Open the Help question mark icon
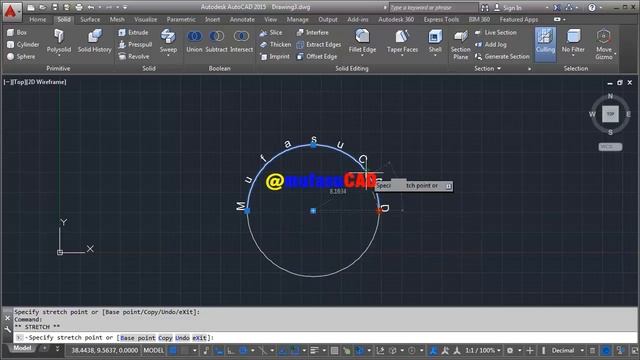 (x=592, y=7)
